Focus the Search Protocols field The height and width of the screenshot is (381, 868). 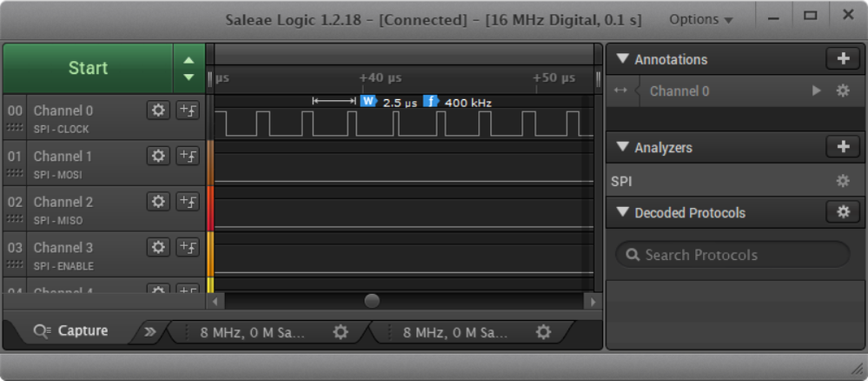pyautogui.click(x=732, y=255)
